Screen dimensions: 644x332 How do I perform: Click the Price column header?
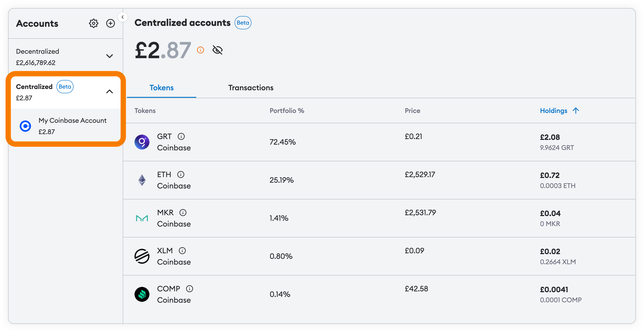(412, 111)
